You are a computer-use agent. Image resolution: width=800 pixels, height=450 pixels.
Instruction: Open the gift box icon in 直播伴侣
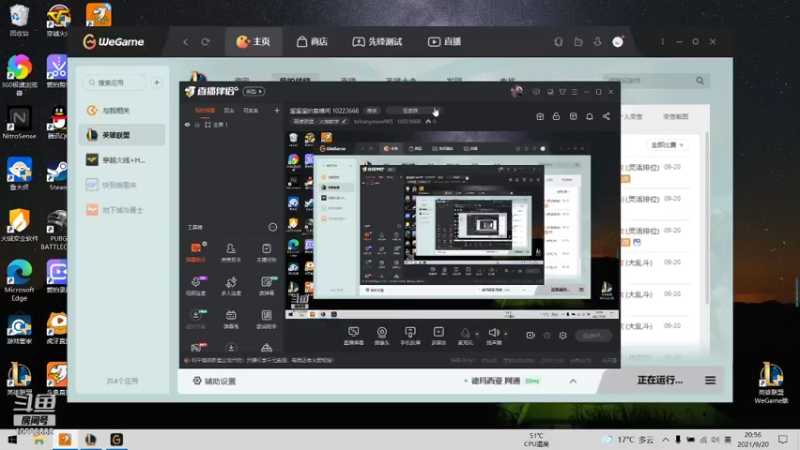(540, 116)
